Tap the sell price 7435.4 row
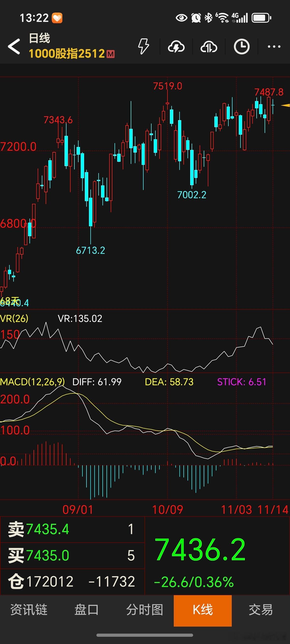The image size is (290, 644). 72,529
